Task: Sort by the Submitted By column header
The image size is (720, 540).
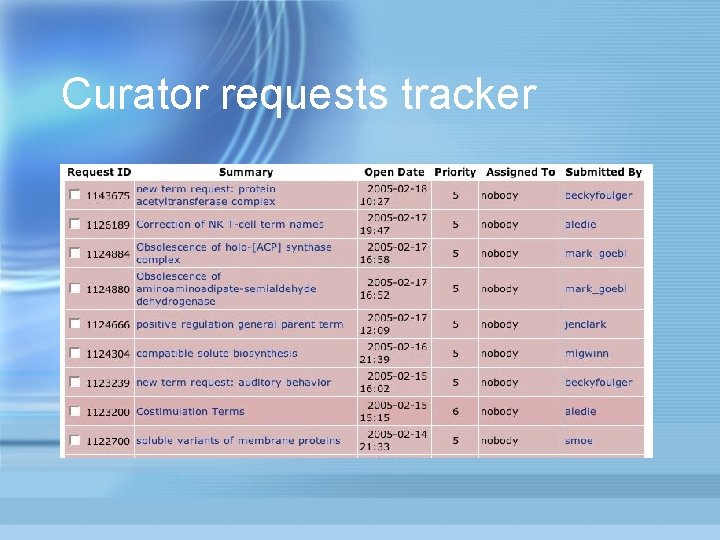Action: (603, 172)
